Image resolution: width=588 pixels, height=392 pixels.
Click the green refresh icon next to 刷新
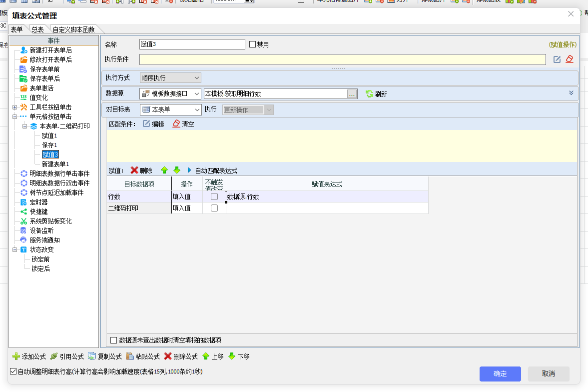pyautogui.click(x=369, y=94)
